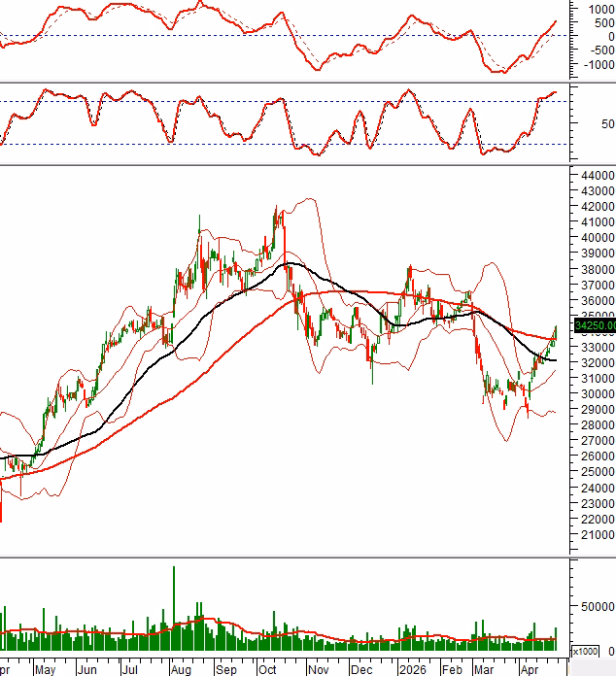Screen dimensions: 616x676
Task: Click the x1000 volume scale box
Action: [586, 652]
